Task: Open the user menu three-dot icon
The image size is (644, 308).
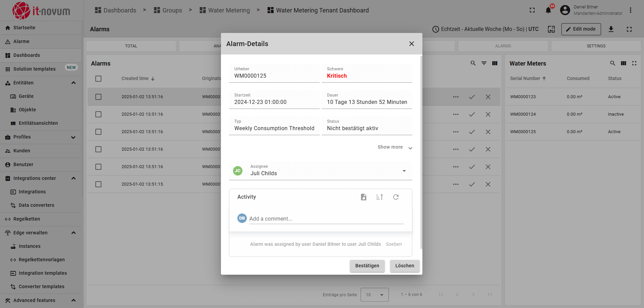Action: (630, 10)
